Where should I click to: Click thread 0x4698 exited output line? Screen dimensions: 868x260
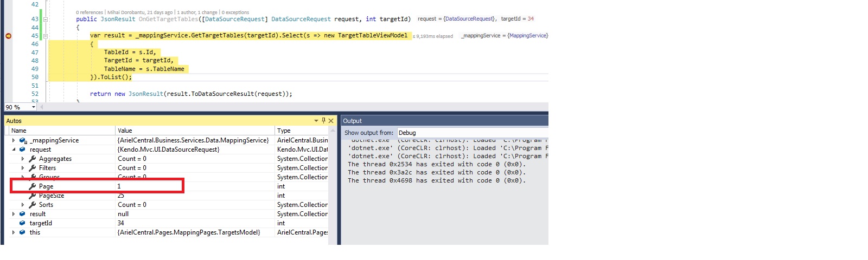(437, 180)
